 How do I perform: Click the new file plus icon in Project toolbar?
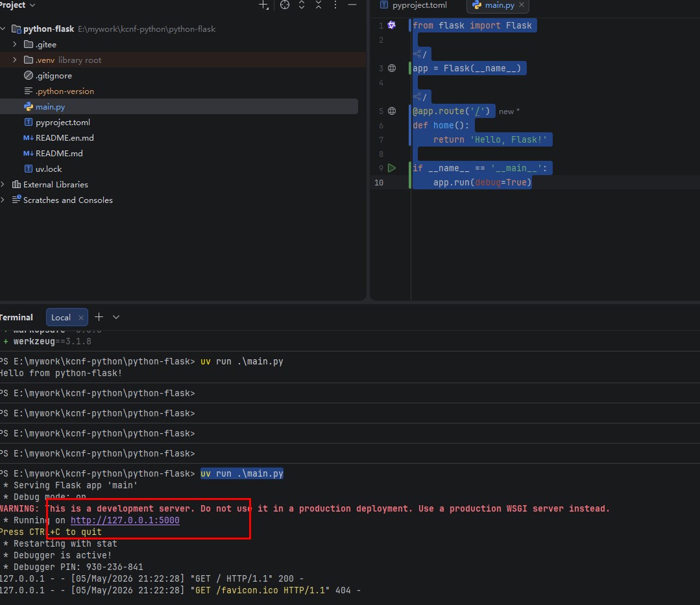coord(263,5)
